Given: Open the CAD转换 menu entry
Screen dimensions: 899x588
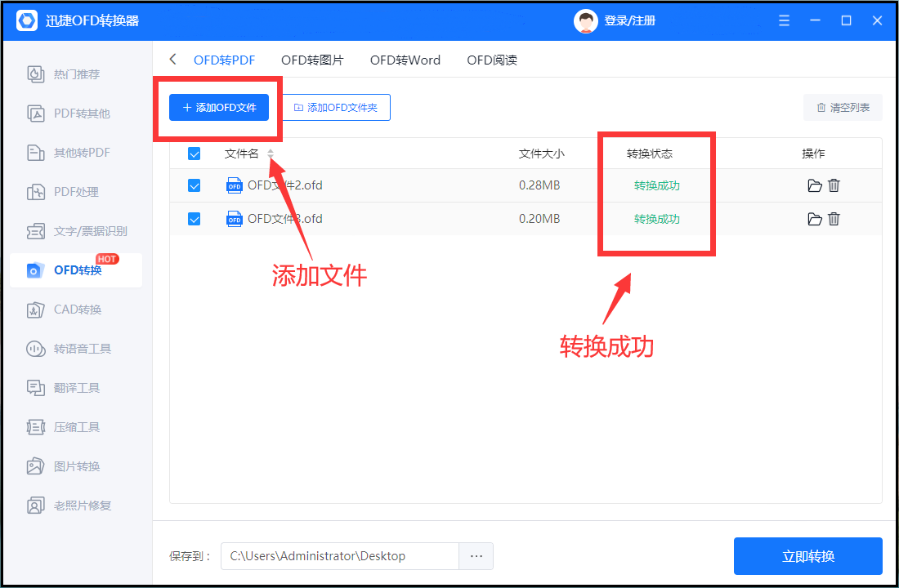Looking at the screenshot, I should pos(78,310).
